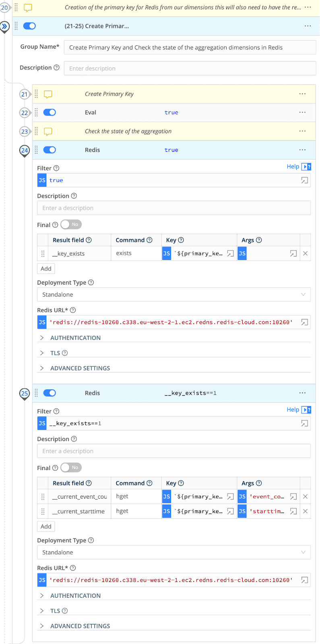Toggle off the Eval function switch
Screen dimensions: 320x644
pyautogui.click(x=50, y=113)
